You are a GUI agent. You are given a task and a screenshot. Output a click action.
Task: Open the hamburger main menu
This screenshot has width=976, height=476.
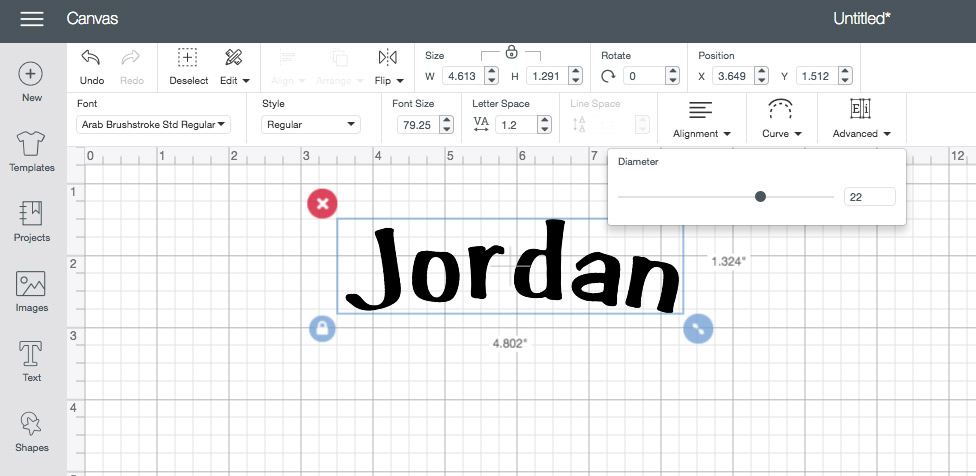tap(32, 19)
